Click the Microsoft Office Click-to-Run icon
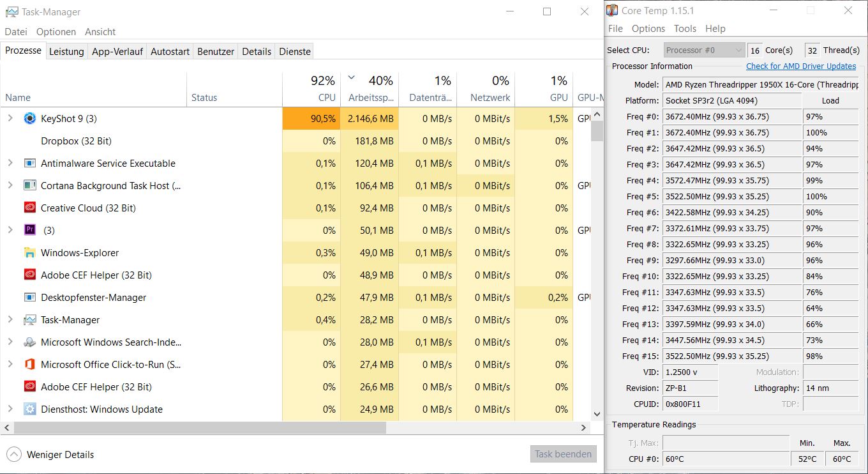This screenshot has width=868, height=474. click(x=29, y=365)
